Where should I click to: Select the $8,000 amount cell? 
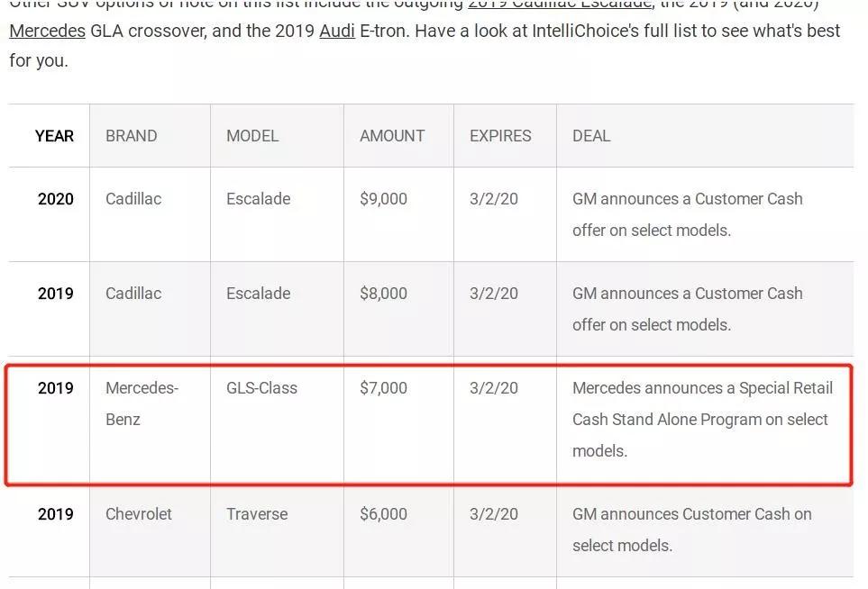[x=383, y=294]
